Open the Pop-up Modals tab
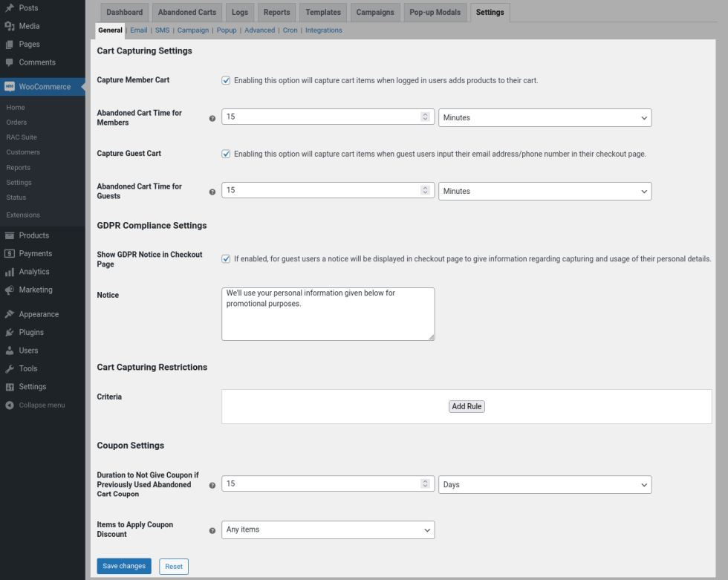Screen dimensions: 728x580 435,13
